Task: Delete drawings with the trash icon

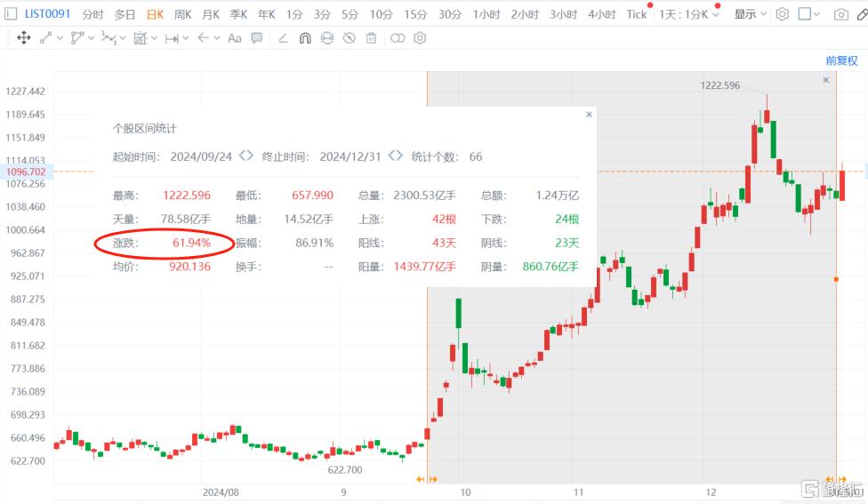Action: click(x=371, y=38)
